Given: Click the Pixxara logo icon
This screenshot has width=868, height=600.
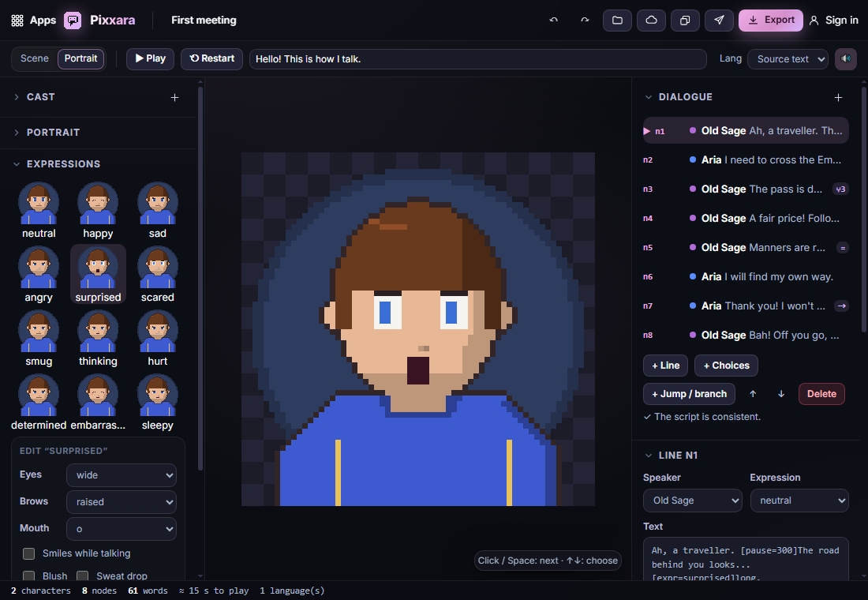Looking at the screenshot, I should click(73, 21).
